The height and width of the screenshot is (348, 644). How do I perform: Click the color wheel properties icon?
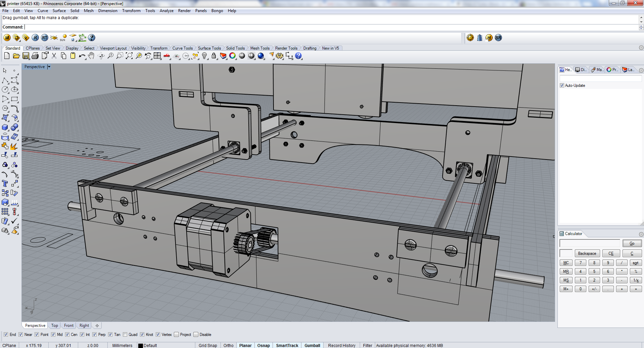[x=233, y=56]
